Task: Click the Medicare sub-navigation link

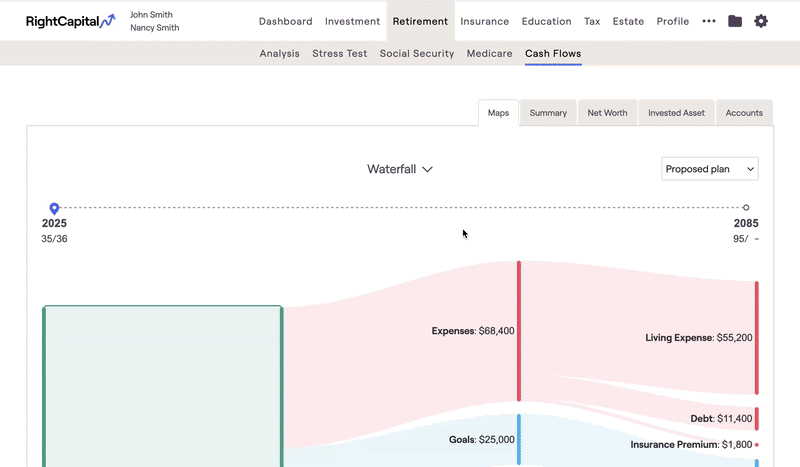Action: [490, 54]
